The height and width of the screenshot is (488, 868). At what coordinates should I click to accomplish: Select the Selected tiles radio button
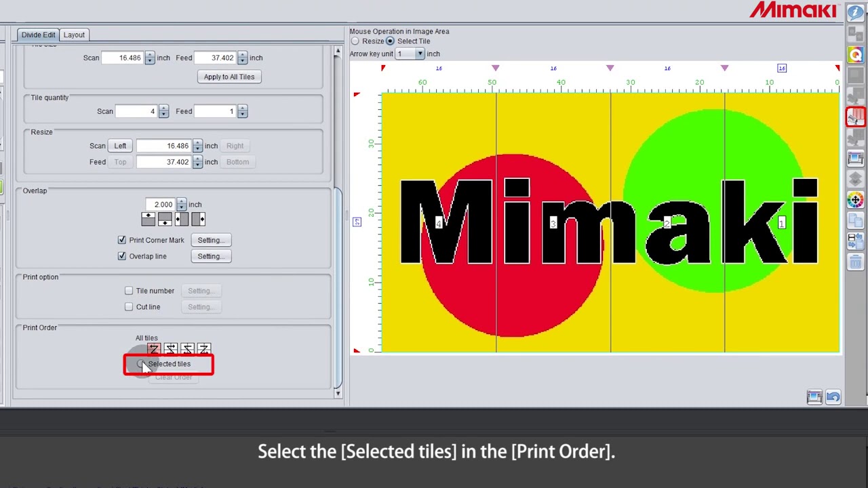coord(140,364)
